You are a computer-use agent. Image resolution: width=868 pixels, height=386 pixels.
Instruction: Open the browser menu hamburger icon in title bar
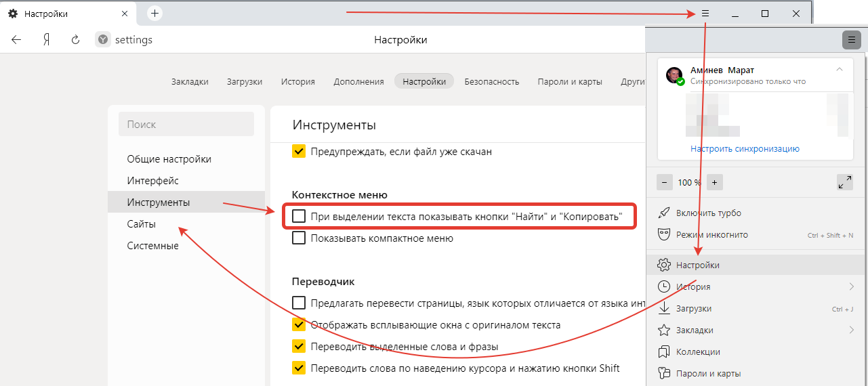705,14
